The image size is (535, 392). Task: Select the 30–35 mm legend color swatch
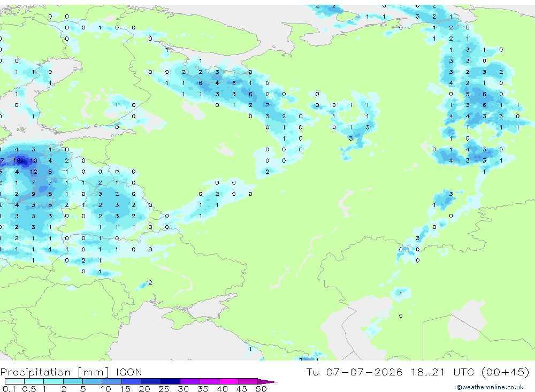click(190, 381)
